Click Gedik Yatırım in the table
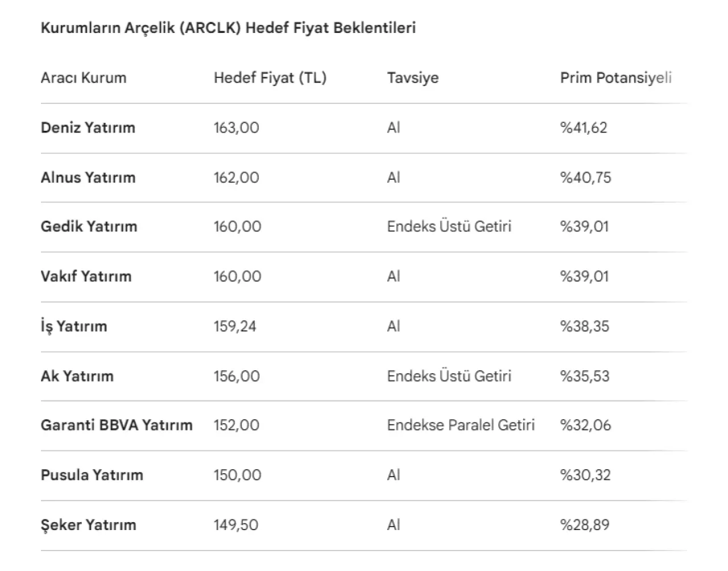The image size is (728, 571). [89, 226]
